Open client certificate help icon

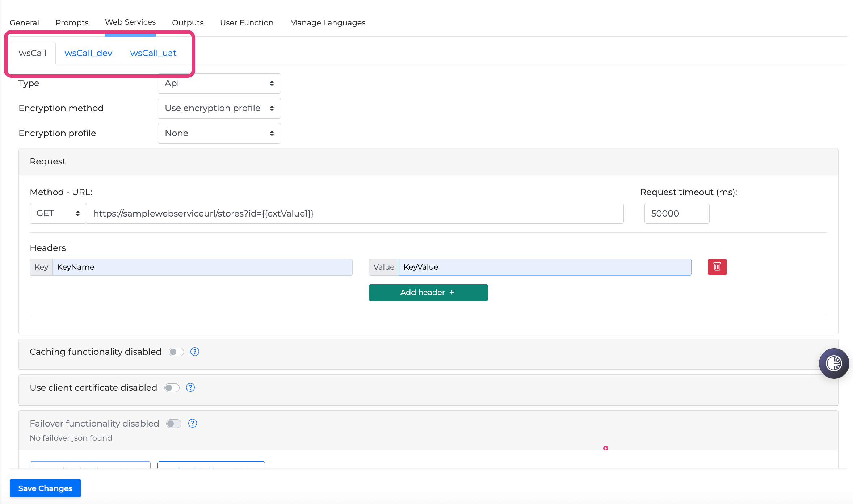click(x=190, y=387)
